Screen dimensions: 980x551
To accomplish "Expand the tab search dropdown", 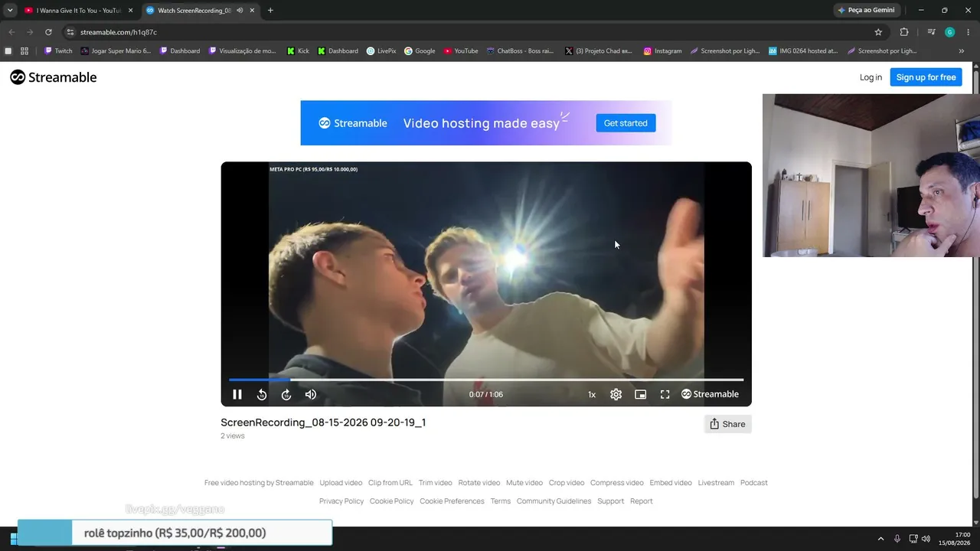I will point(10,10).
